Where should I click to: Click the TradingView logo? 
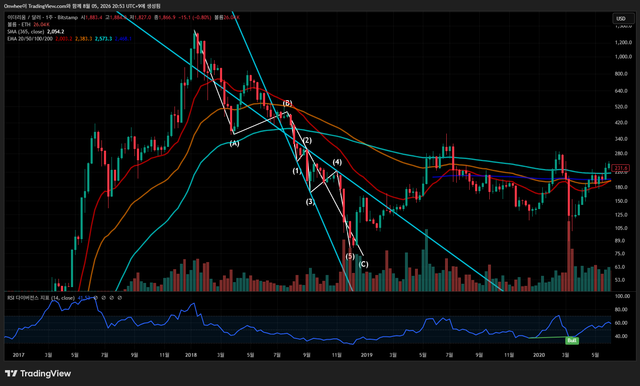coord(38,373)
